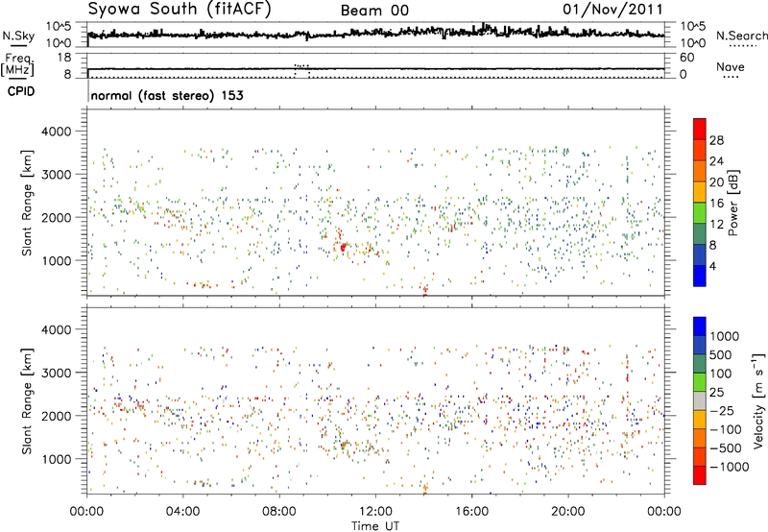Click '1000' tick on velocity panel axis
This screenshot has height=532, width=768.
(56, 459)
